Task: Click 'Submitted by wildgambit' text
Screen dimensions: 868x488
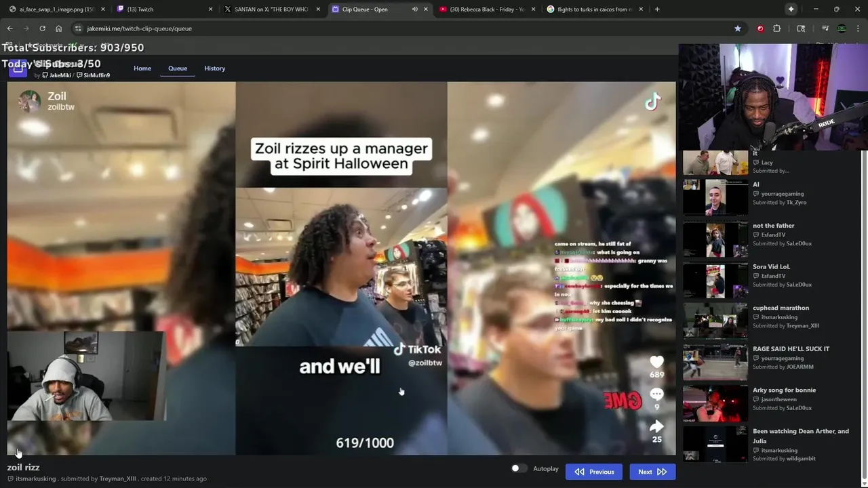Action: 784,459
